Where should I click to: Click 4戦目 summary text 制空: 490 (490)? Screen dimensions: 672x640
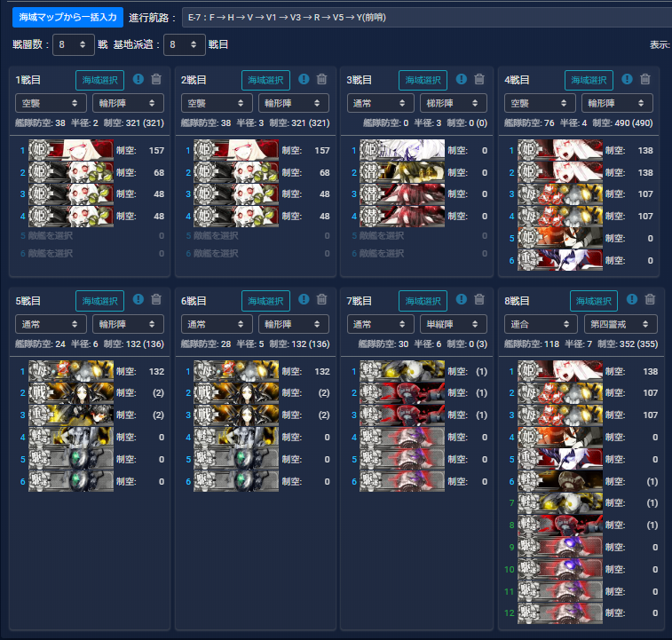click(x=622, y=123)
